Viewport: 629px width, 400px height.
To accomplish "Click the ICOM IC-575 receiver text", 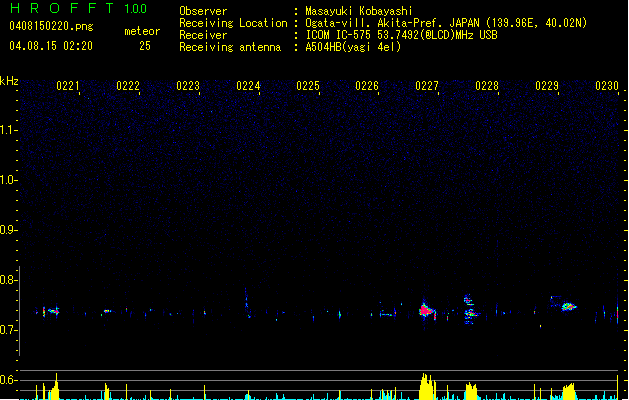I will [x=401, y=35].
